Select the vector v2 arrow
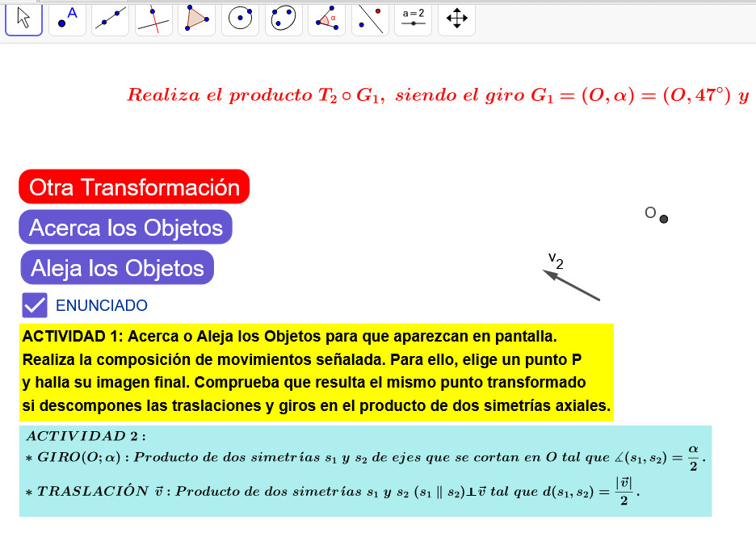This screenshot has height=541, width=756. click(x=572, y=286)
